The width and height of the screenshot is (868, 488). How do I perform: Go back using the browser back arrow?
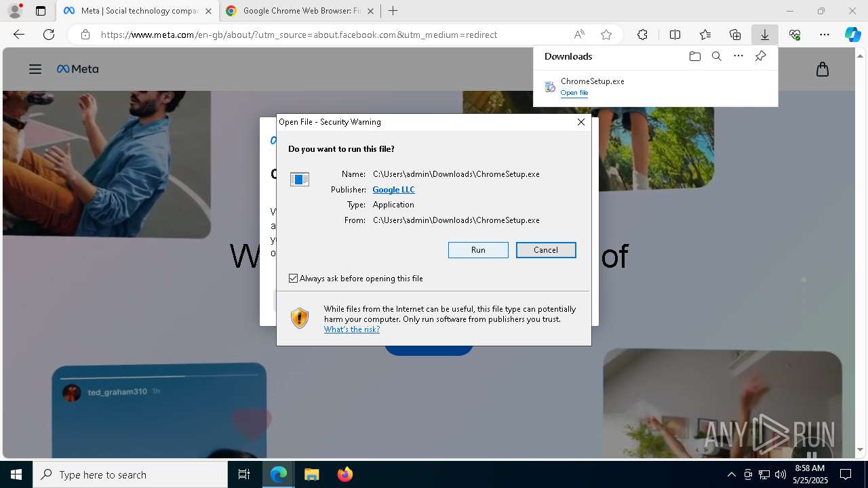coord(19,35)
